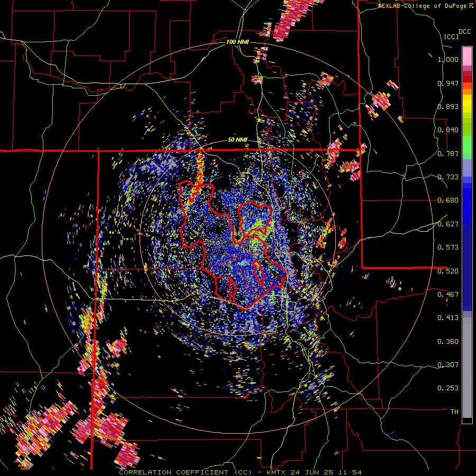Select the Correlation Coefficient KMTX caption

(x=240, y=472)
